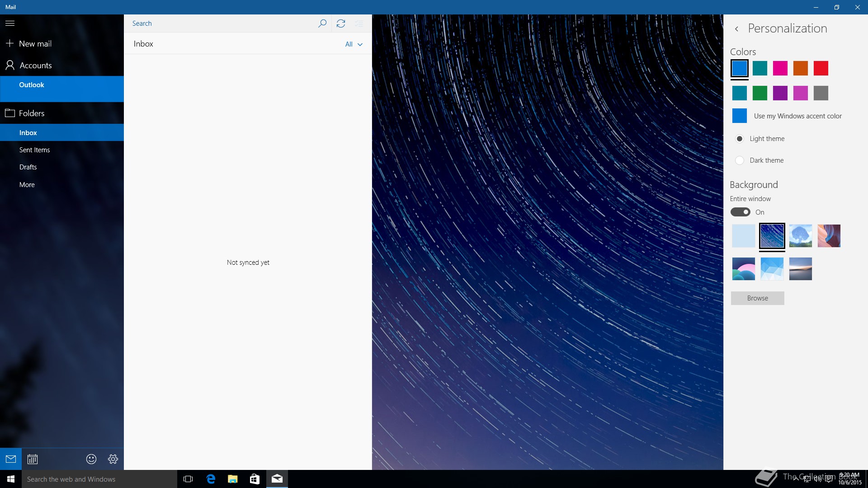Choose the star trails background
This screenshot has height=488, width=868.
(772, 236)
